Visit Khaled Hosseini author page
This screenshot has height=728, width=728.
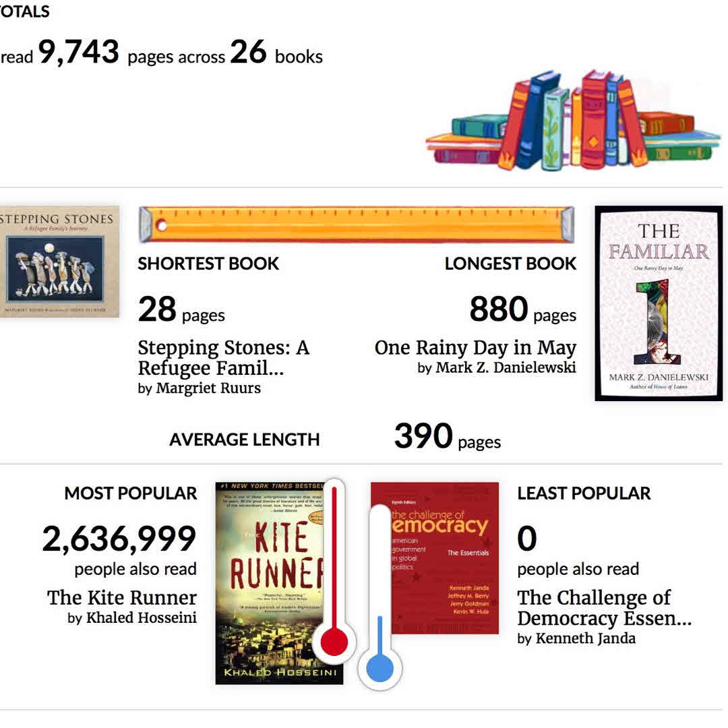point(141,618)
